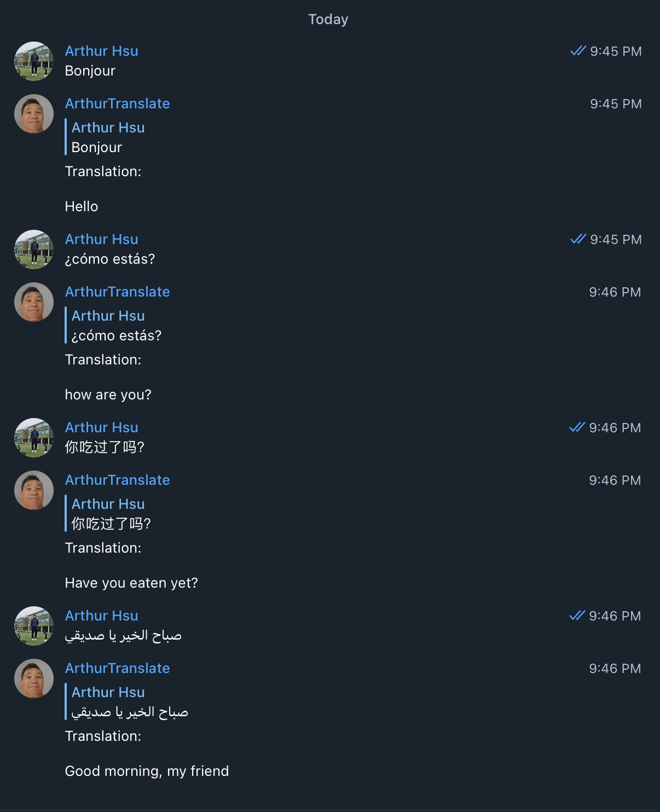
Task: Click ArthurTranslate avatar near the 9:46 PM translation
Action: tap(33, 302)
